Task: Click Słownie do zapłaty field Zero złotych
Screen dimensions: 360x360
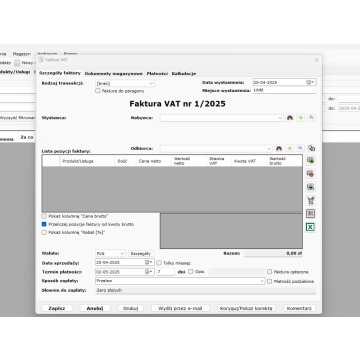Action: tap(206, 290)
